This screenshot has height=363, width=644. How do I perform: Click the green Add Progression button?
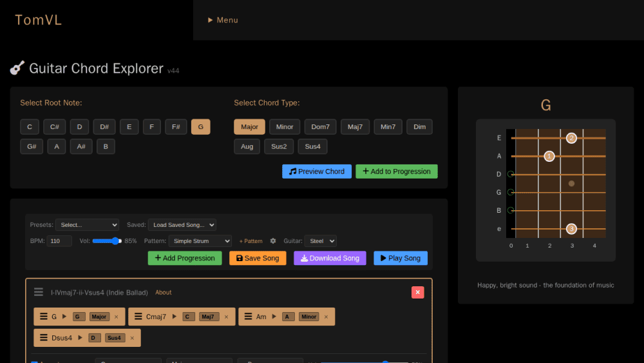(x=185, y=258)
